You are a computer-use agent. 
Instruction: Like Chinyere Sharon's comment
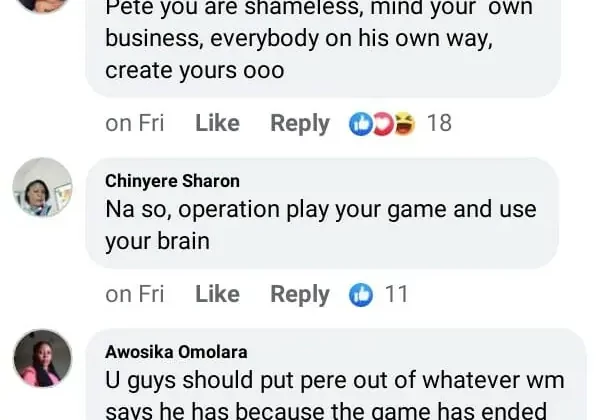[x=217, y=295]
